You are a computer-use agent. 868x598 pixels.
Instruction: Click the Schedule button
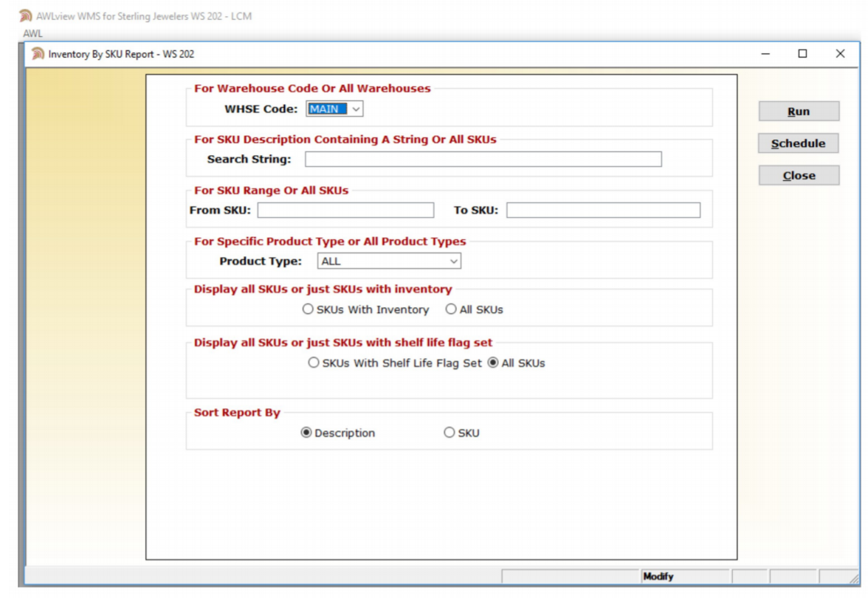[x=799, y=143]
